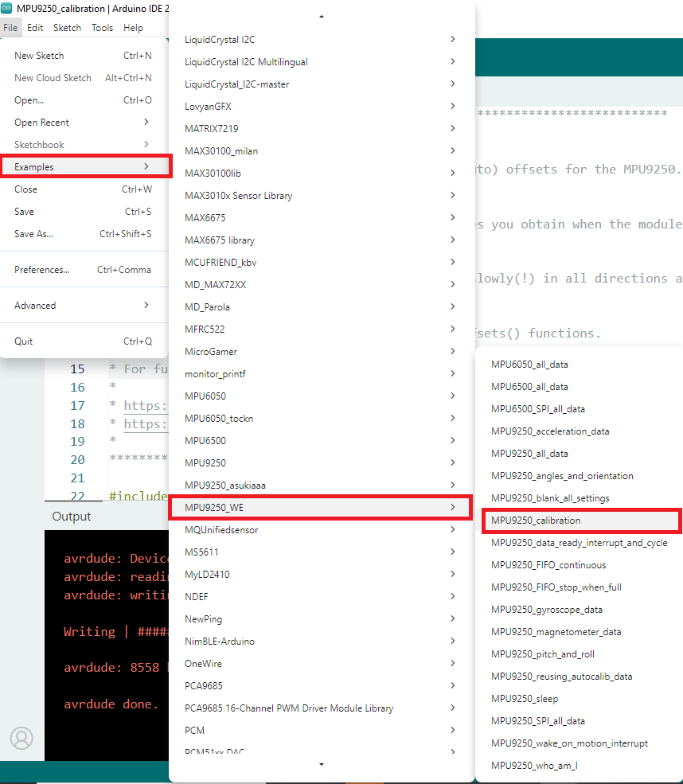This screenshot has width=683, height=784.
Task: Click the Output panel tab
Action: tap(72, 517)
